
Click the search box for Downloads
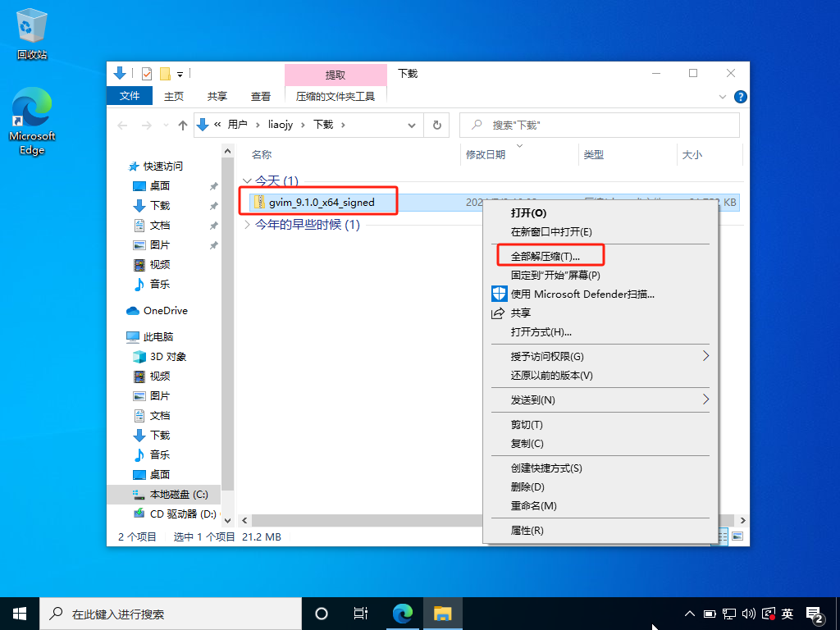tap(600, 126)
